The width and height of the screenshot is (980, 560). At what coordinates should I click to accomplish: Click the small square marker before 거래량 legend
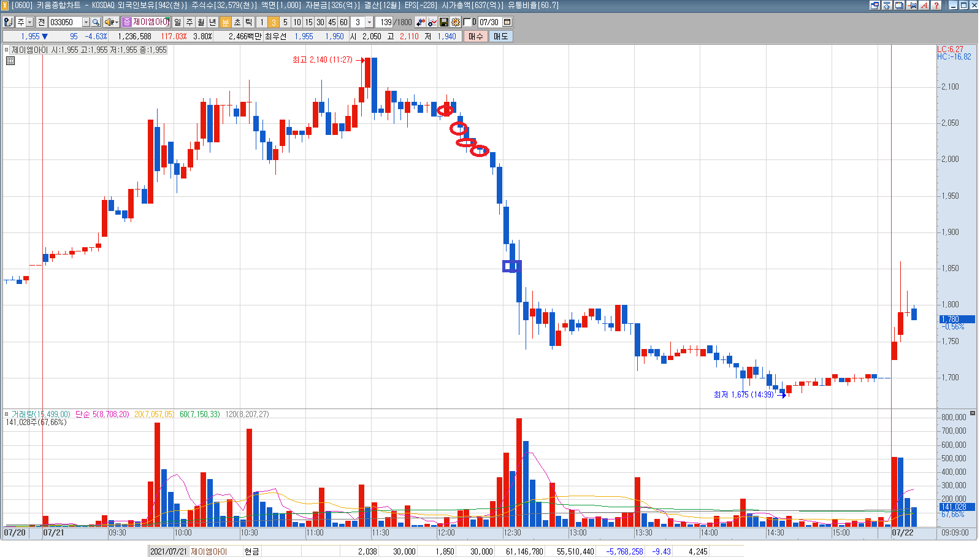coord(7,414)
